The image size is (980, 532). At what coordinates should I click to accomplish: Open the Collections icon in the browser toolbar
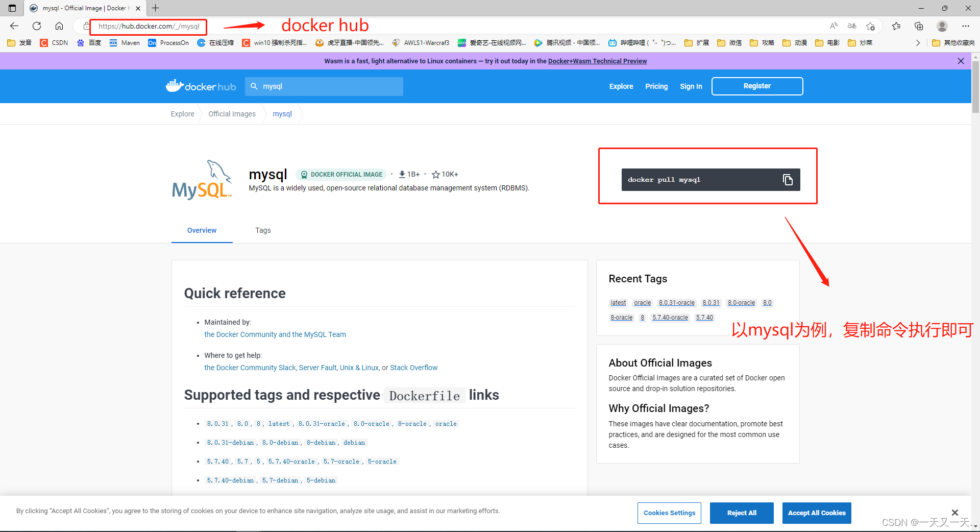[x=919, y=26]
